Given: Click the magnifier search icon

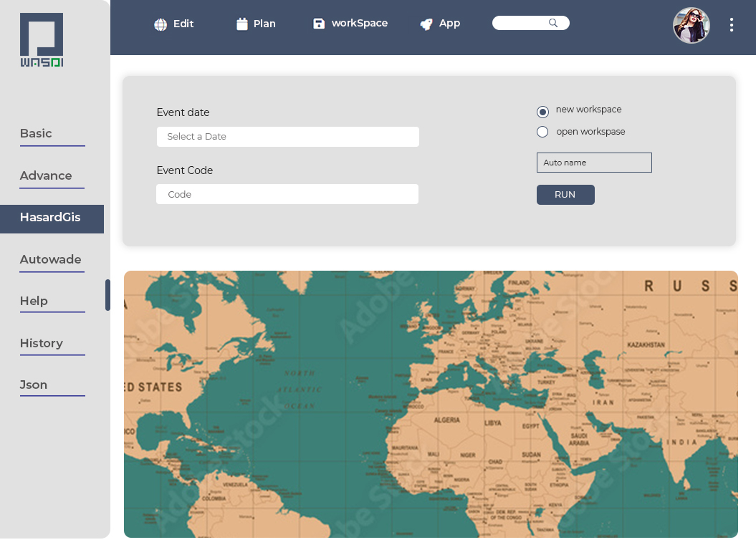Looking at the screenshot, I should tap(553, 23).
